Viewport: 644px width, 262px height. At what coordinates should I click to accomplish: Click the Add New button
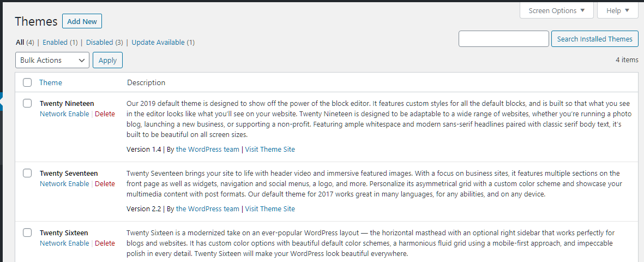pos(82,21)
